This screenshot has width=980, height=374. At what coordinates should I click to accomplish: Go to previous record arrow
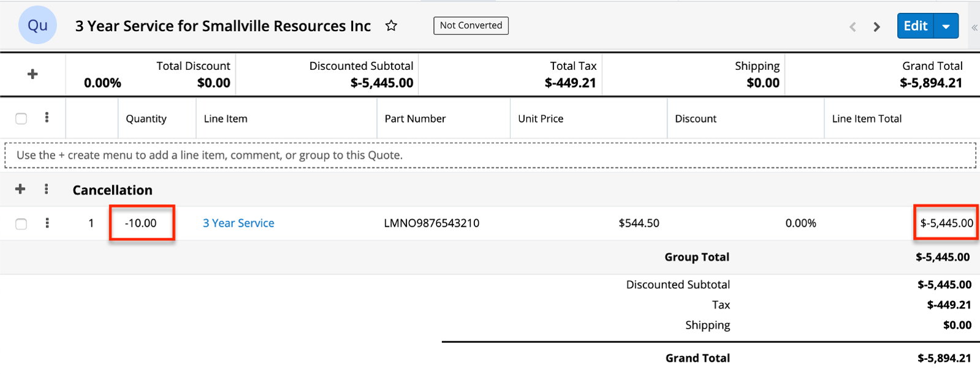pos(853,26)
